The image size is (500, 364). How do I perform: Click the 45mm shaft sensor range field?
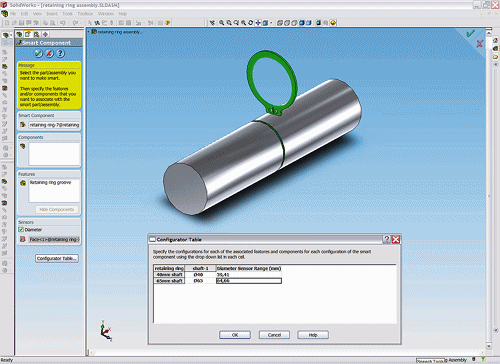click(x=249, y=281)
